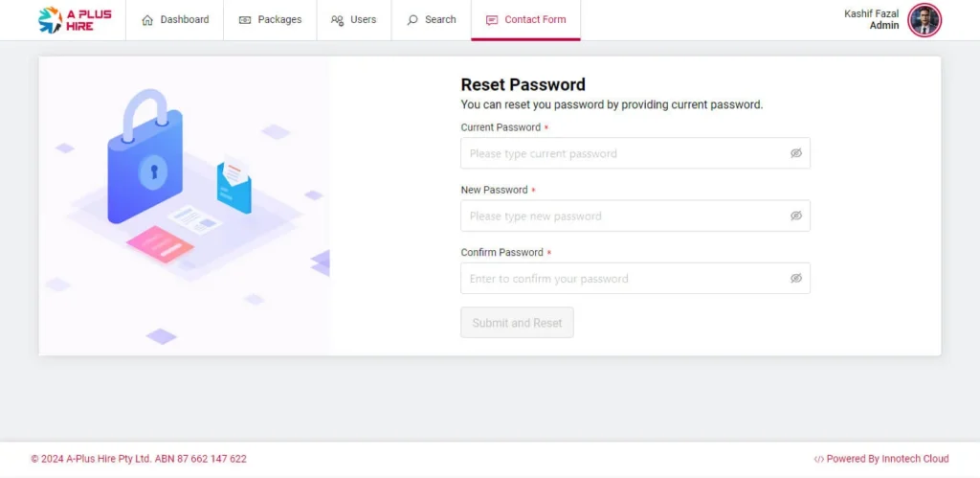The image size is (980, 478).
Task: Select the Contact Form tab
Action: [525, 20]
